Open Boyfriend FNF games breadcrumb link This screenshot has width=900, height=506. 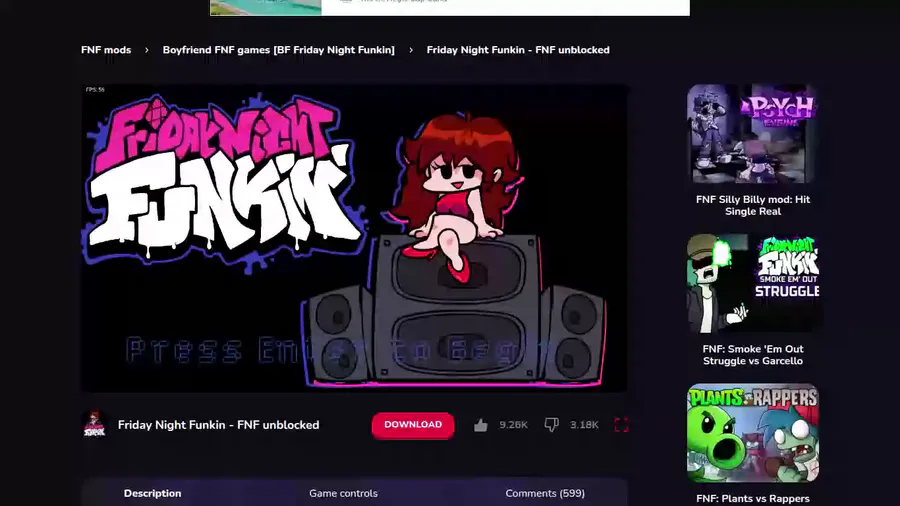click(278, 50)
